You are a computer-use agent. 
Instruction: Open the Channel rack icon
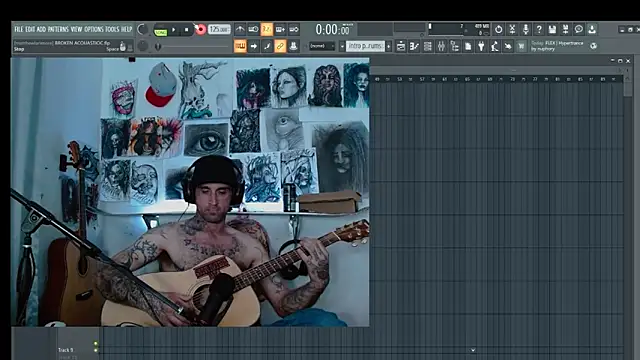[x=427, y=47]
